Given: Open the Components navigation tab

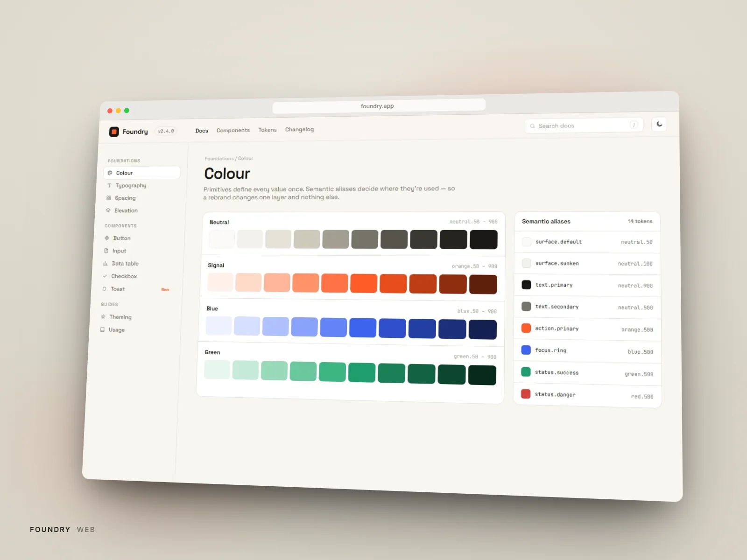Looking at the screenshot, I should point(233,130).
